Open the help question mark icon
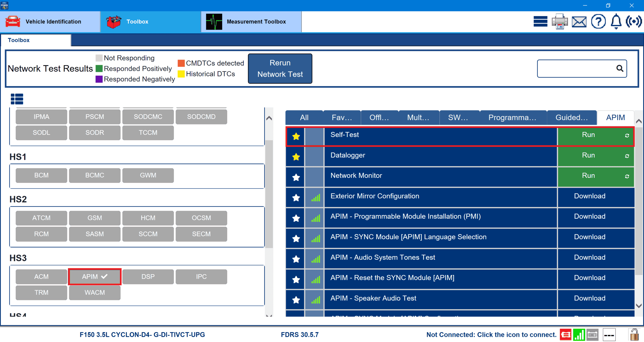The image size is (644, 342). coord(598,21)
